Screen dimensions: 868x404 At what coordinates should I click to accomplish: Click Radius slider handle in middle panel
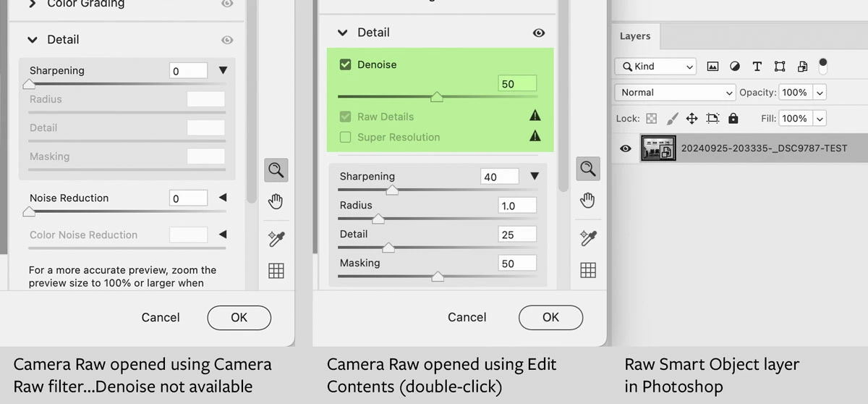378,219
